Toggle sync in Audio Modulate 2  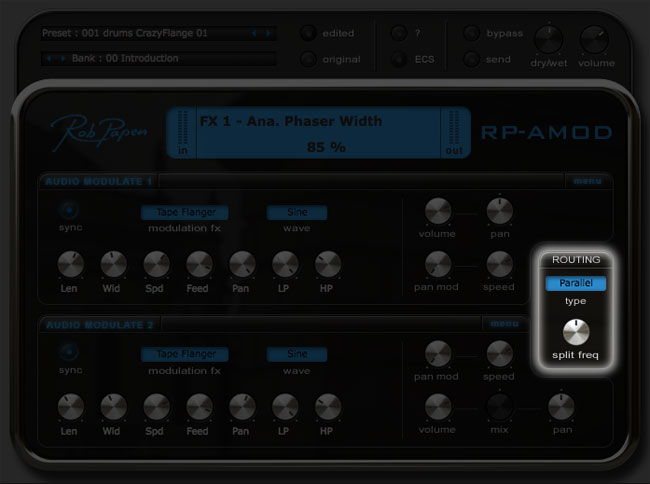69,352
